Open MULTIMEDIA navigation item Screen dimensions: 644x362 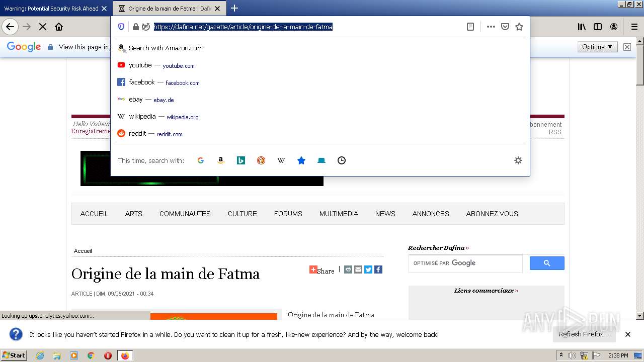pyautogui.click(x=339, y=214)
